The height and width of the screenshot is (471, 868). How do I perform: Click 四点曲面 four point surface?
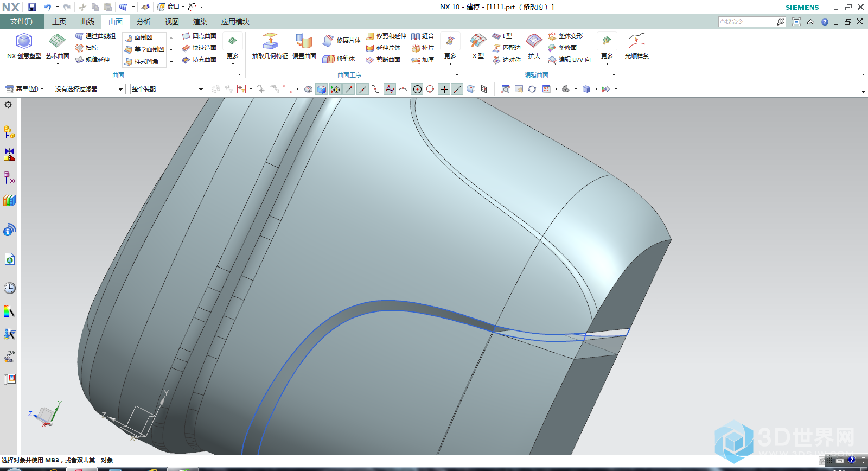point(199,36)
